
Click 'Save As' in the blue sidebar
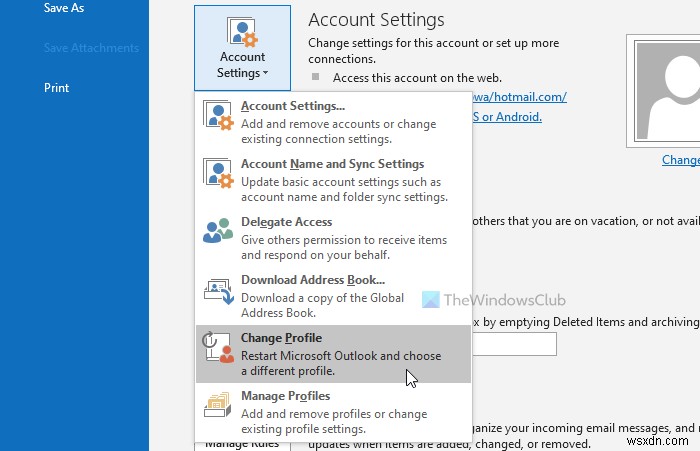click(x=64, y=8)
